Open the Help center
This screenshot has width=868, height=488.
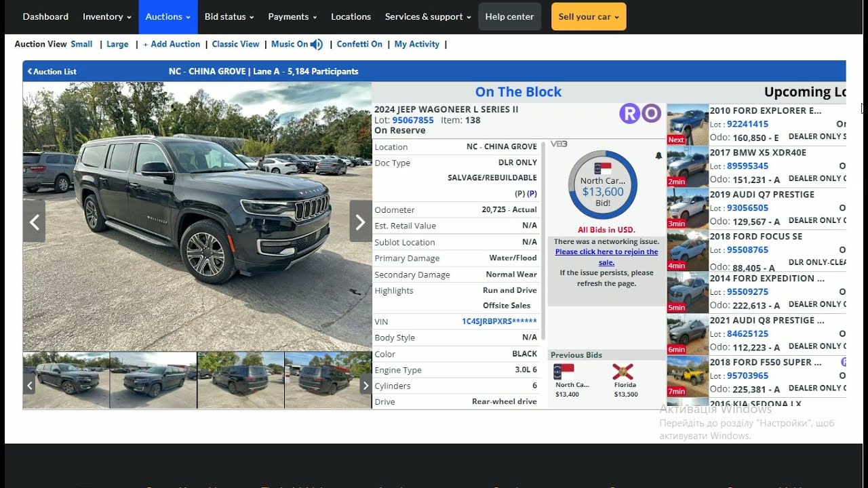click(x=509, y=16)
